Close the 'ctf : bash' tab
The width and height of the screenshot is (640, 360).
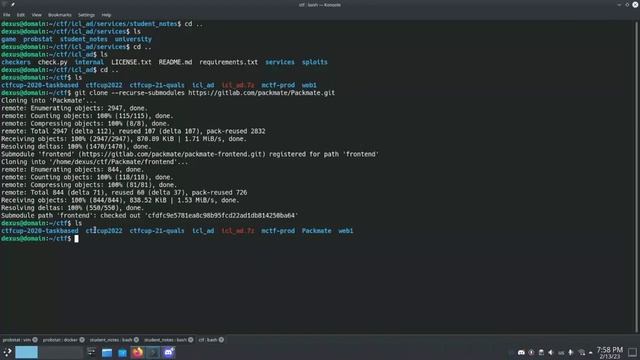(x=221, y=340)
